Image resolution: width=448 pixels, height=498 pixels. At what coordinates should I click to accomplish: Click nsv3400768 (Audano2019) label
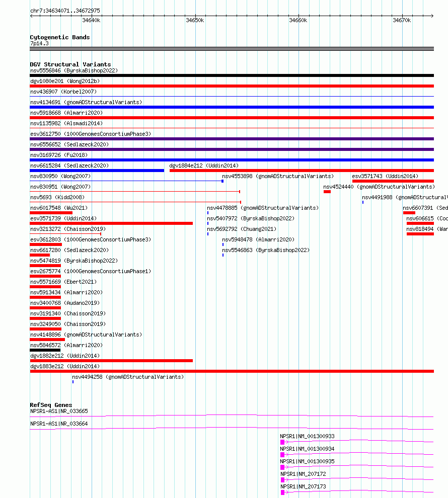[x=65, y=303]
